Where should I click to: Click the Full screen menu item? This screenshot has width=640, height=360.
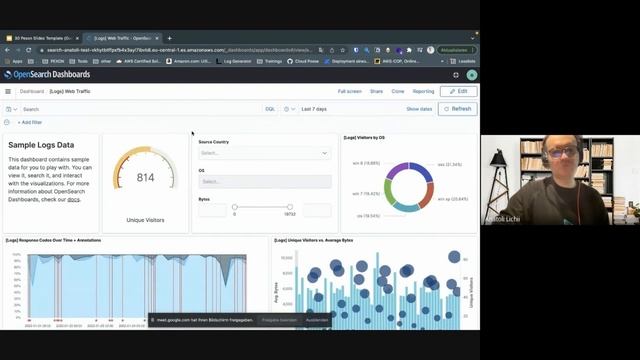point(349,91)
